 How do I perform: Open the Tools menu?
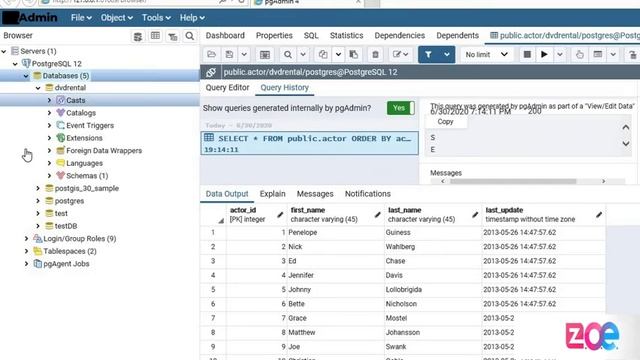pyautogui.click(x=156, y=18)
